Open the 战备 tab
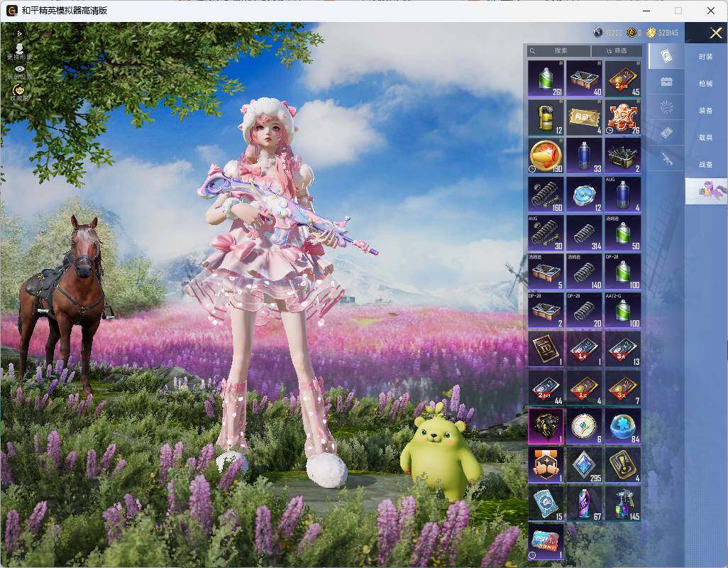The image size is (728, 568). click(706, 165)
